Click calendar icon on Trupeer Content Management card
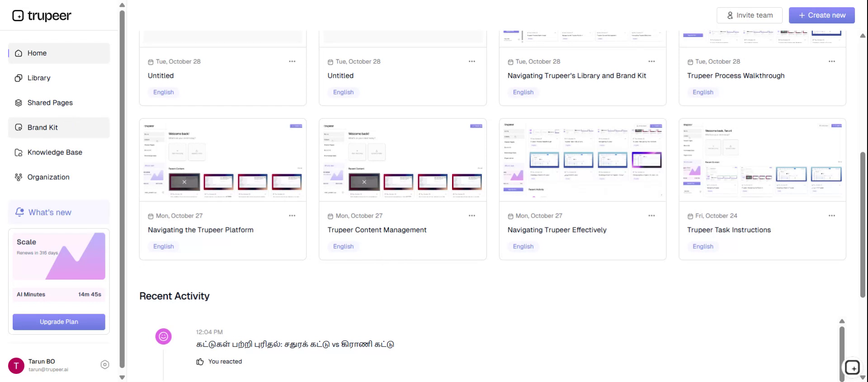The height and width of the screenshot is (382, 868). (330, 216)
